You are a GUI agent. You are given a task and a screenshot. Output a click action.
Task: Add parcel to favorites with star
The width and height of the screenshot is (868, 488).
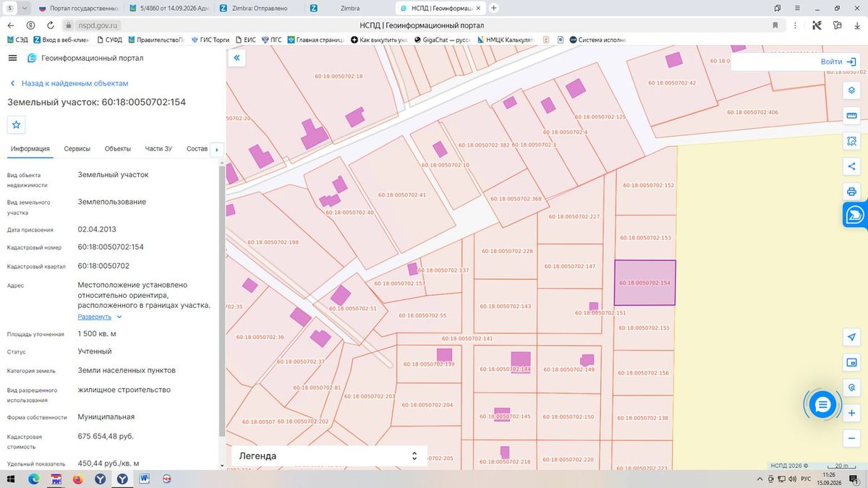pos(17,124)
